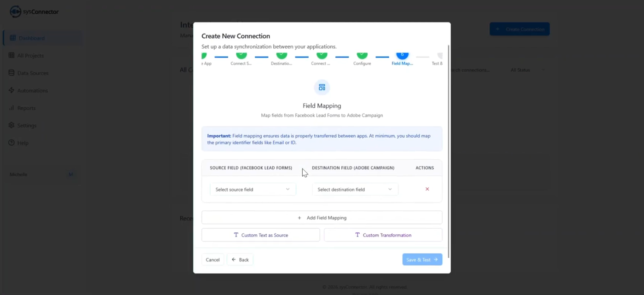Screen dimensions: 644x295
Task: Click the Settings gear icon
Action: click(11, 125)
